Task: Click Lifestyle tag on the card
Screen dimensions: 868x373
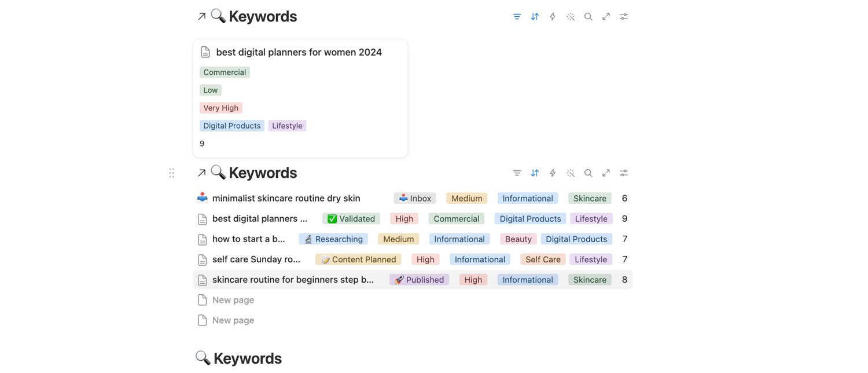Action: pos(287,126)
